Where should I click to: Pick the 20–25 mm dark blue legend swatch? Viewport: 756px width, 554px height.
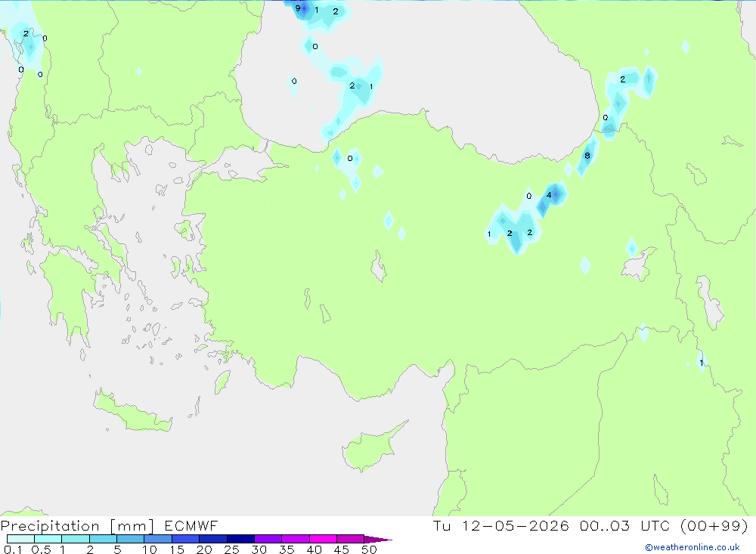click(213, 539)
